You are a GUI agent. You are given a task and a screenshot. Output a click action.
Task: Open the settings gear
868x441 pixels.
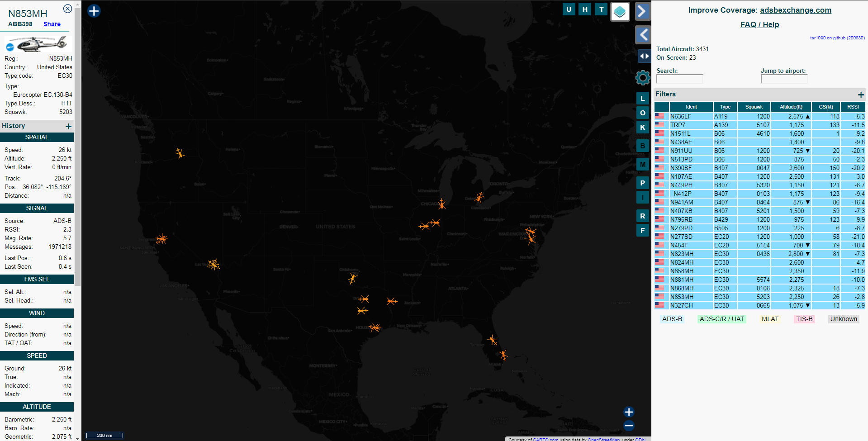643,78
